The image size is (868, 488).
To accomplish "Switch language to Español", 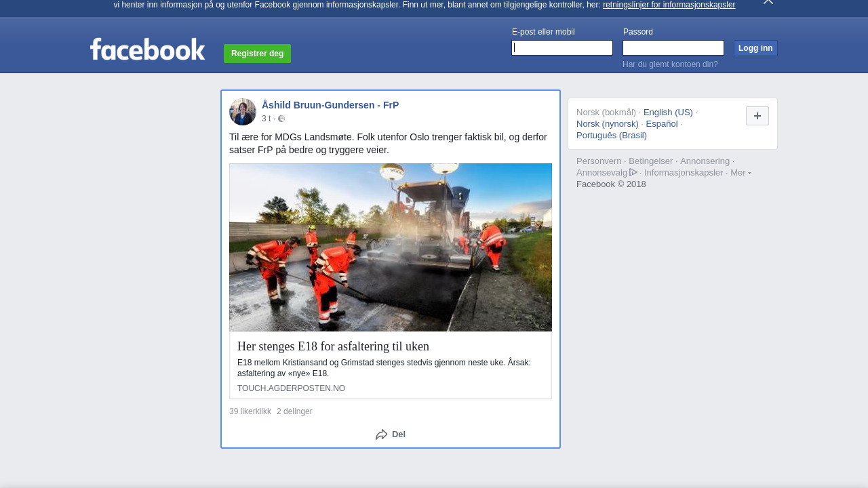I will point(662,123).
